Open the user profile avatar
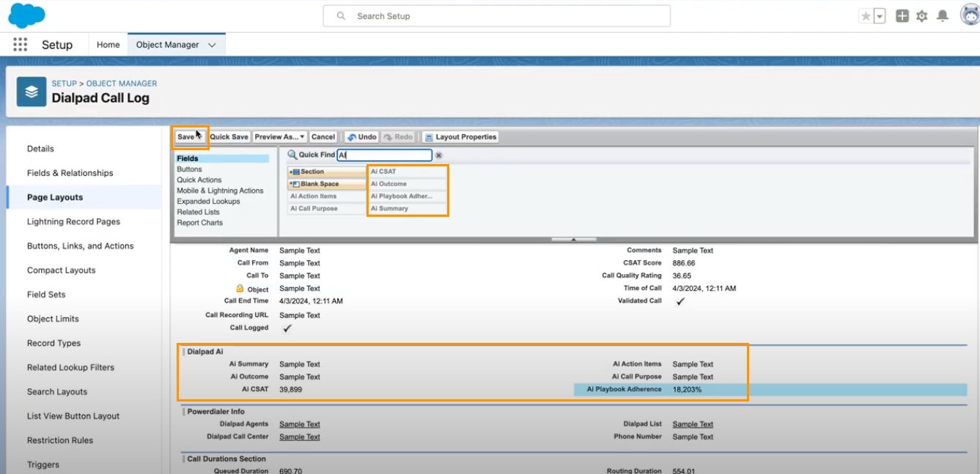980x474 pixels. tap(970, 15)
